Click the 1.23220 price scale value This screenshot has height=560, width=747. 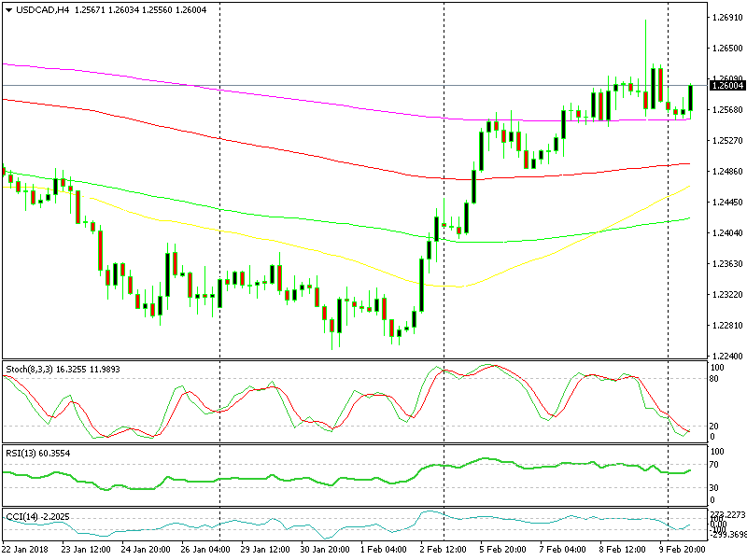(727, 295)
